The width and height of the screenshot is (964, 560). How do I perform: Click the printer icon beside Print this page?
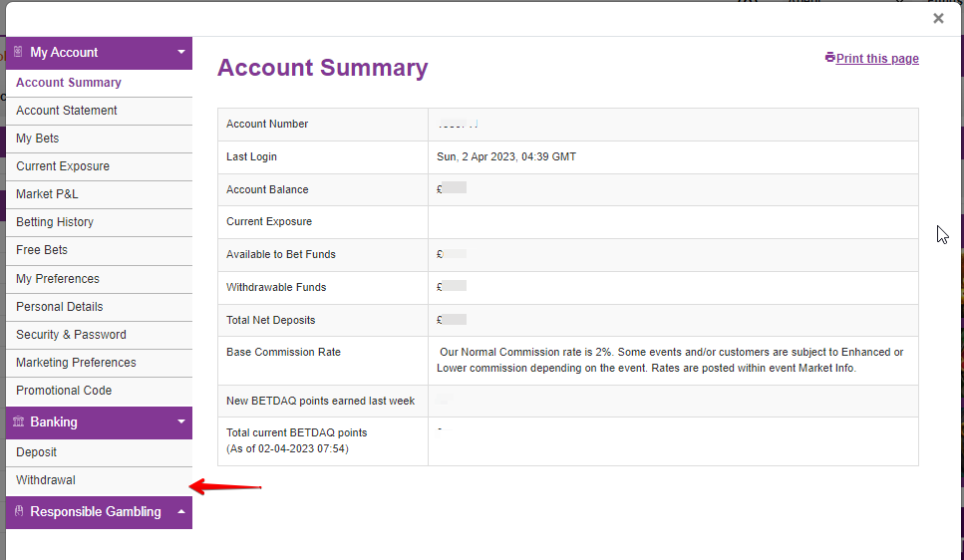point(830,57)
